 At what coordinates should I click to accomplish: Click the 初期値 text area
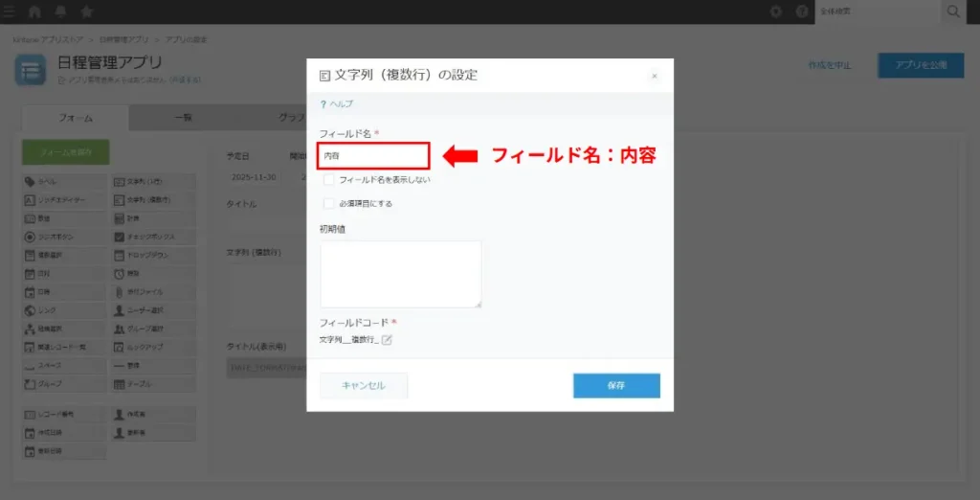click(x=401, y=274)
